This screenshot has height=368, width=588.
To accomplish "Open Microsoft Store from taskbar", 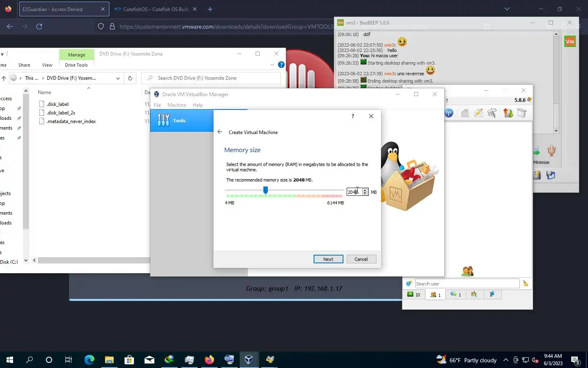I will [x=129, y=360].
